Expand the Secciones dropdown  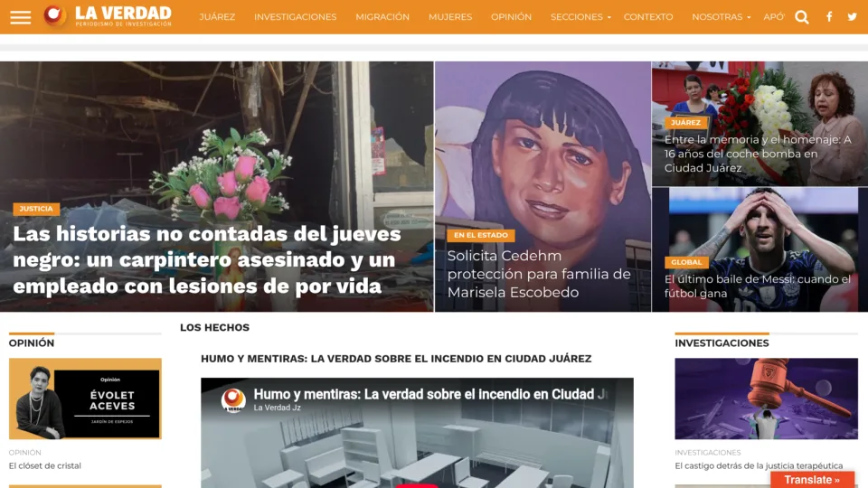580,17
